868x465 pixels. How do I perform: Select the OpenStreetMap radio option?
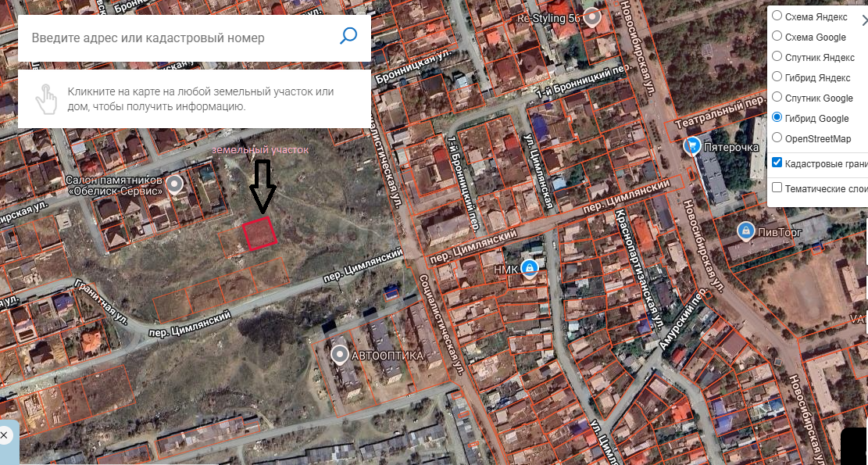pyautogui.click(x=777, y=138)
